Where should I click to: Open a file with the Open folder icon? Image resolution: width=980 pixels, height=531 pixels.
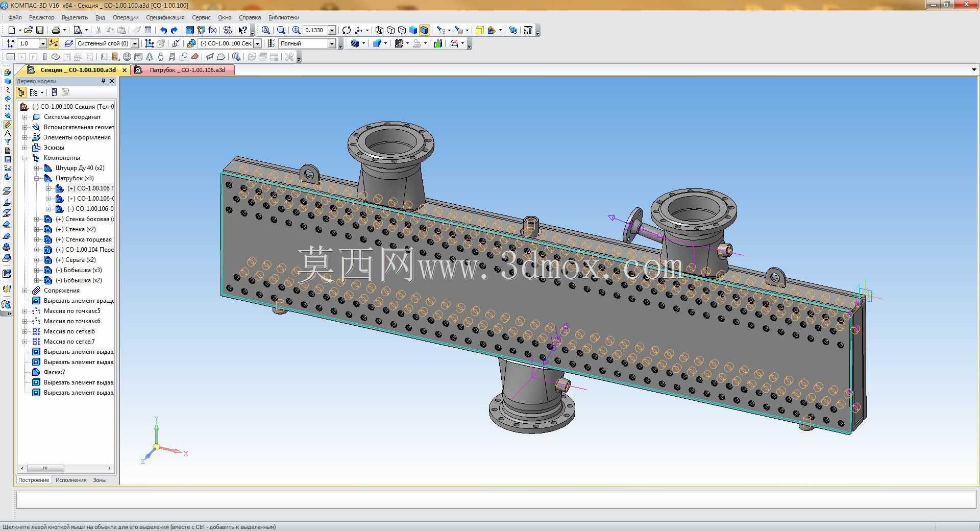(x=29, y=30)
